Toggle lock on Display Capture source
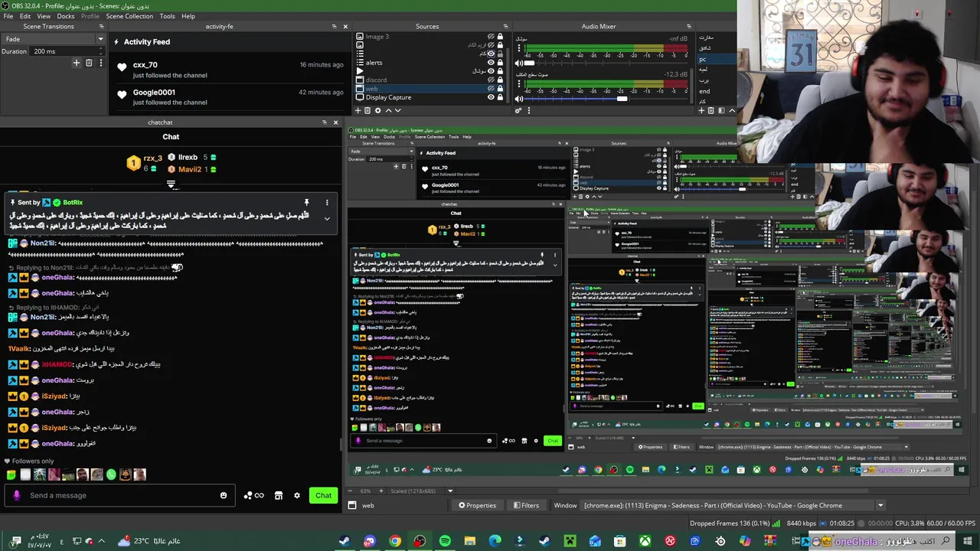The height and width of the screenshot is (551, 980). pyautogui.click(x=500, y=97)
